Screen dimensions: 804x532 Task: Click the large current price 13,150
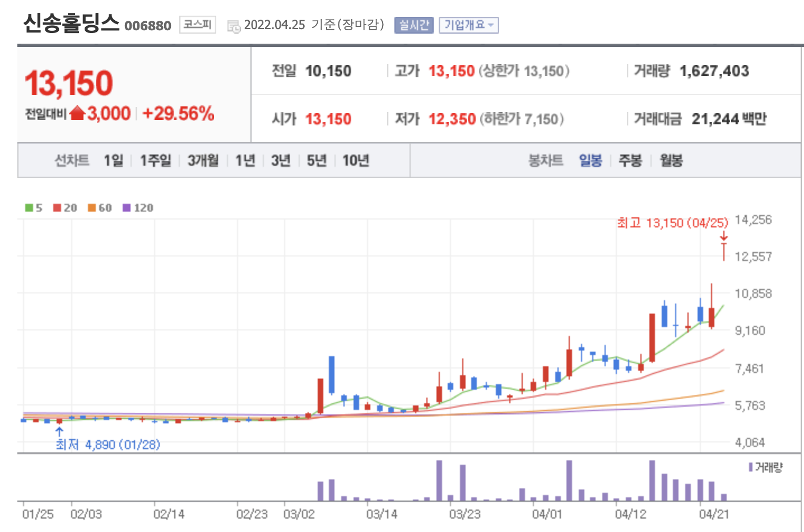pyautogui.click(x=69, y=83)
